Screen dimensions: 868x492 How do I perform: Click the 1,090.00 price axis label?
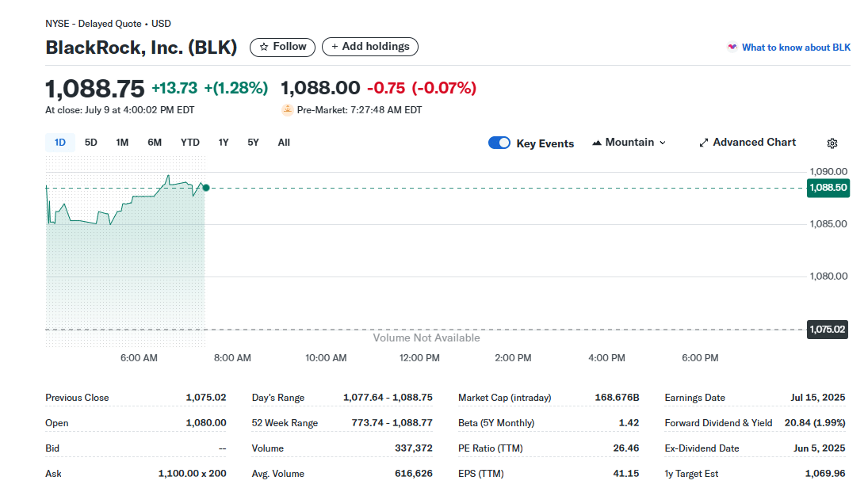(x=828, y=172)
